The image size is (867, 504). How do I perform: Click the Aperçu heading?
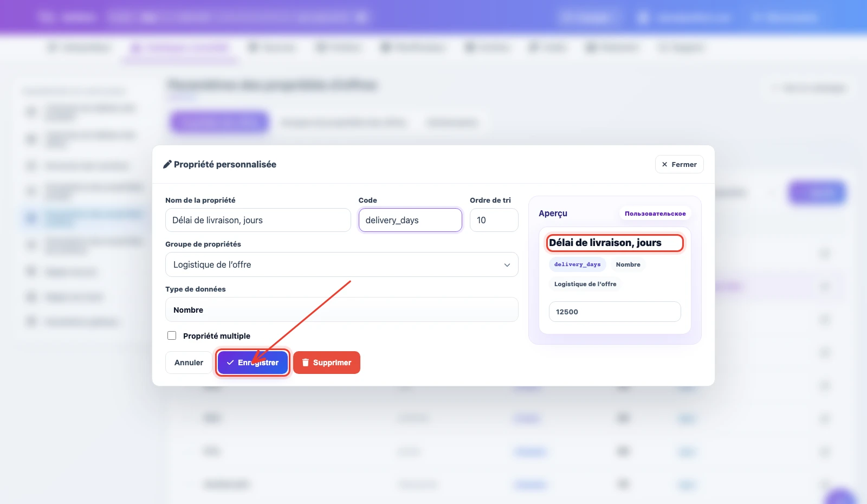553,214
